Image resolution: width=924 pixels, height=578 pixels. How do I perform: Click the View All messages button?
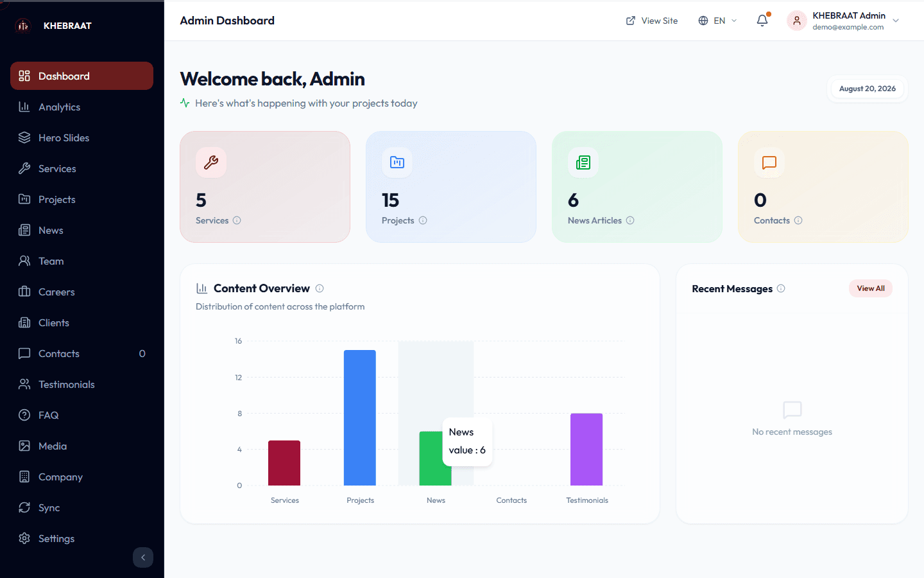point(871,288)
